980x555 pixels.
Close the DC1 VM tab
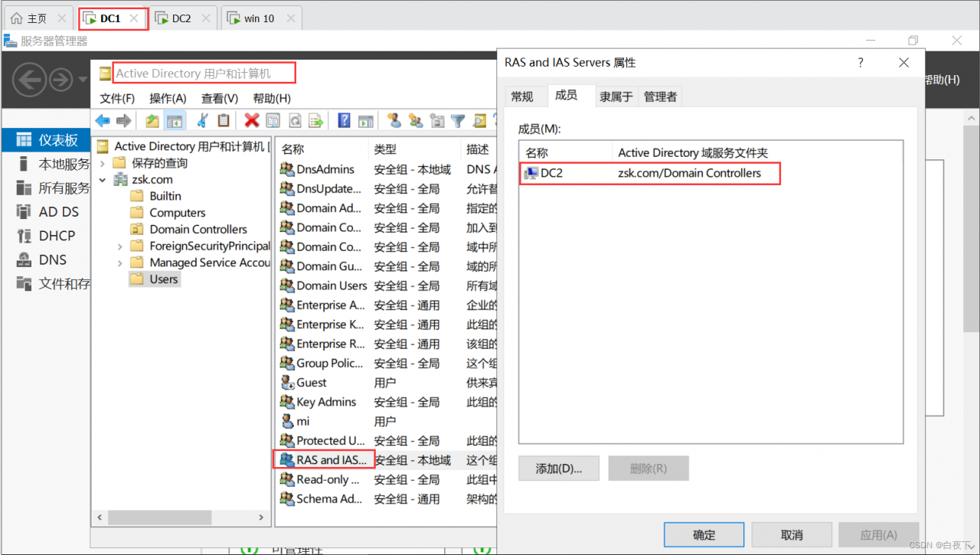134,18
